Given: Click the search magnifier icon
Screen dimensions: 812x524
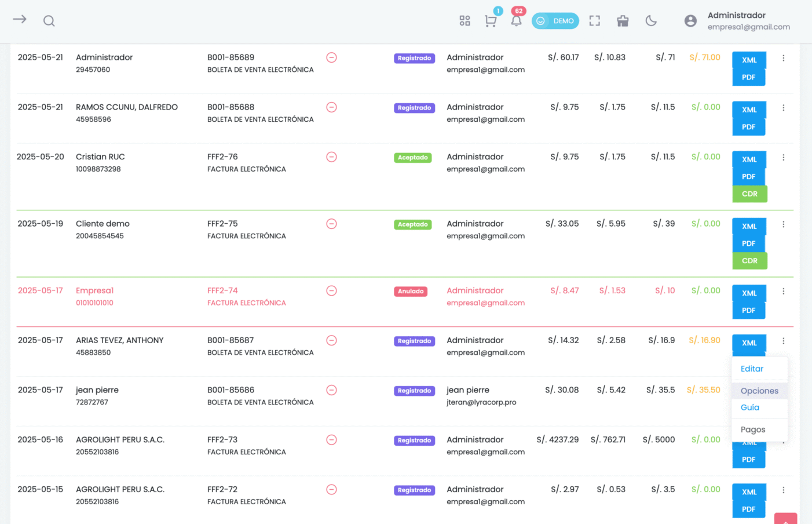Looking at the screenshot, I should point(49,21).
